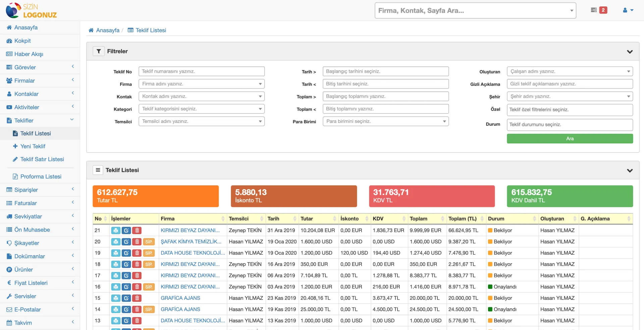Click the filter funnel icon in Filtreler header
Viewport: 644px width, 330px height.
click(99, 51)
